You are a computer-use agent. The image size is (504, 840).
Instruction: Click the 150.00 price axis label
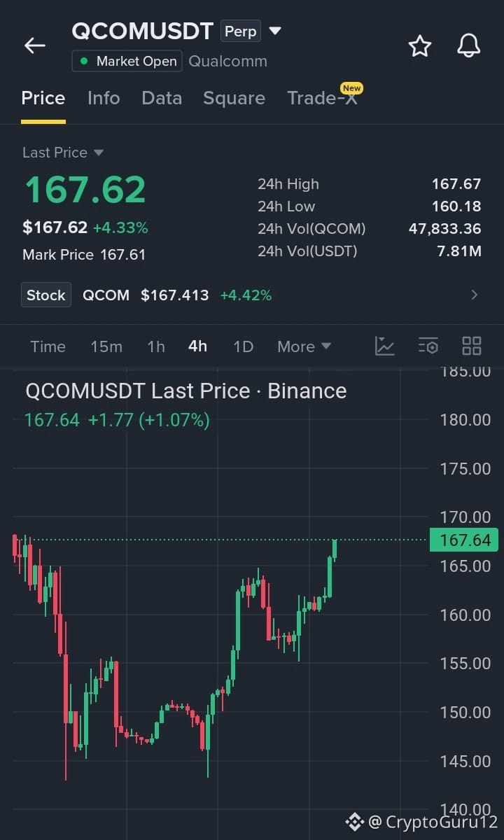pos(465,712)
